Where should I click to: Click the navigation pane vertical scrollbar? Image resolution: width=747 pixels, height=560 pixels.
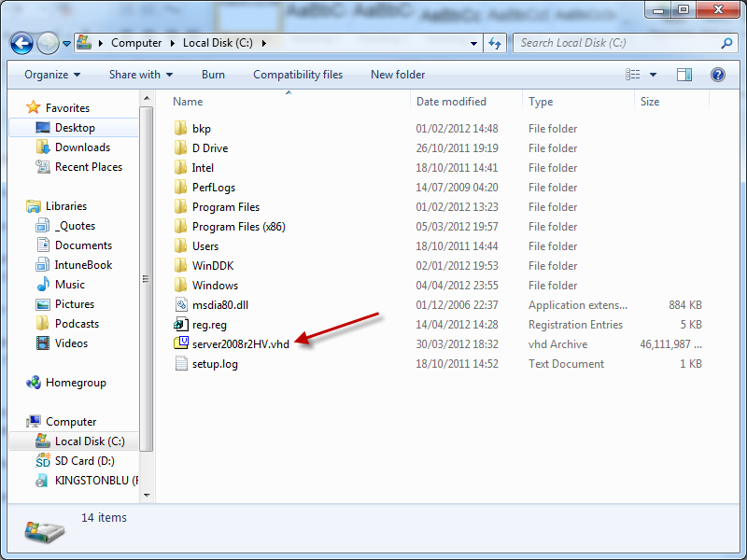point(145,280)
